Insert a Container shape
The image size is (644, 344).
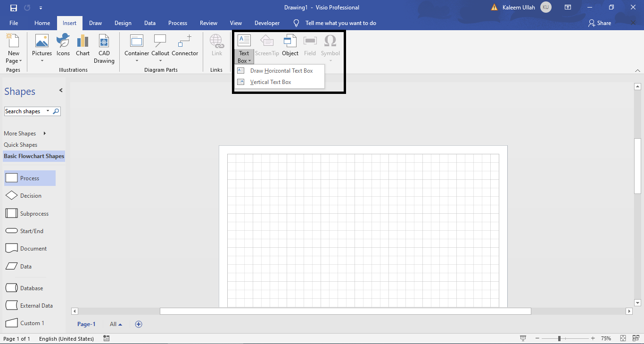(x=136, y=46)
